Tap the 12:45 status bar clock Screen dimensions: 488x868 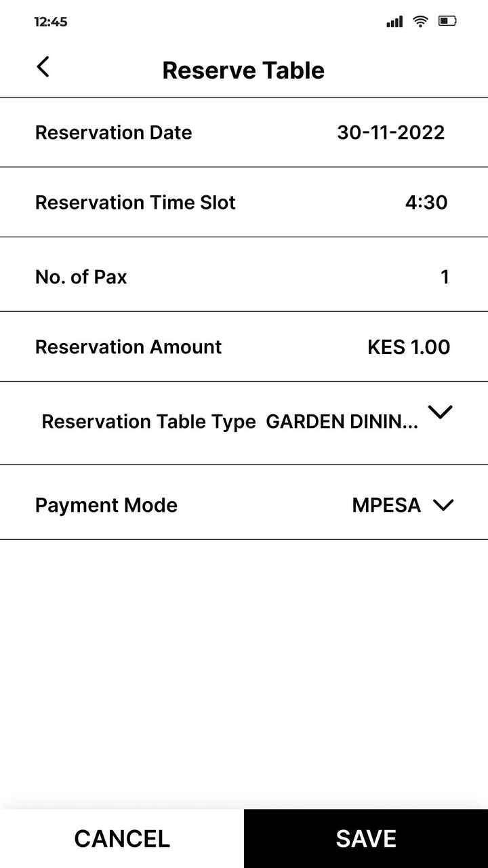pos(51,22)
